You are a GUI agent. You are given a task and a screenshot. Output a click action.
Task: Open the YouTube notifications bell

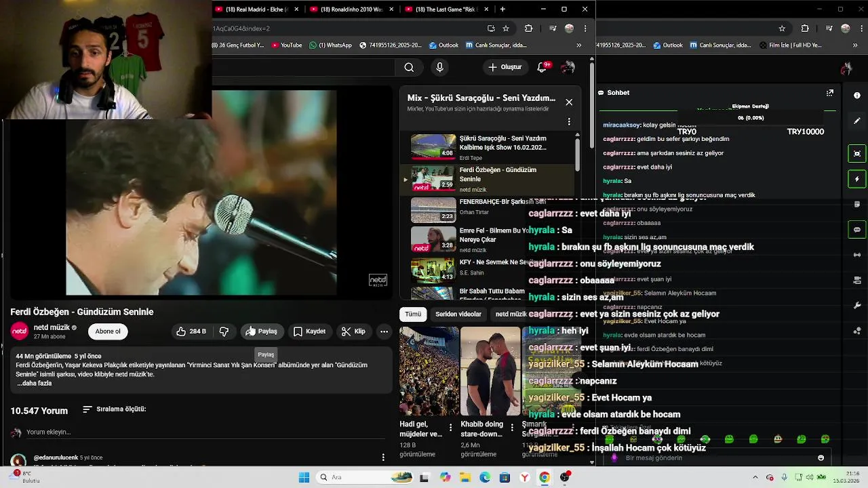542,67
